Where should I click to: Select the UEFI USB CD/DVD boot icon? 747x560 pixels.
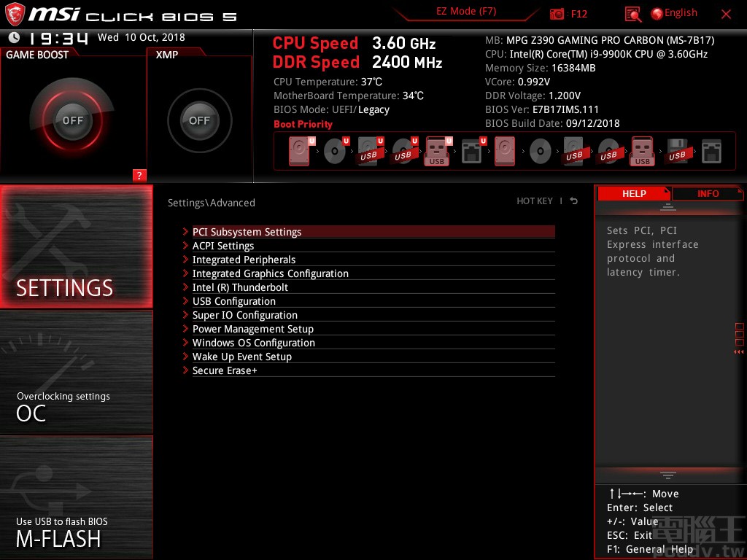tap(405, 151)
